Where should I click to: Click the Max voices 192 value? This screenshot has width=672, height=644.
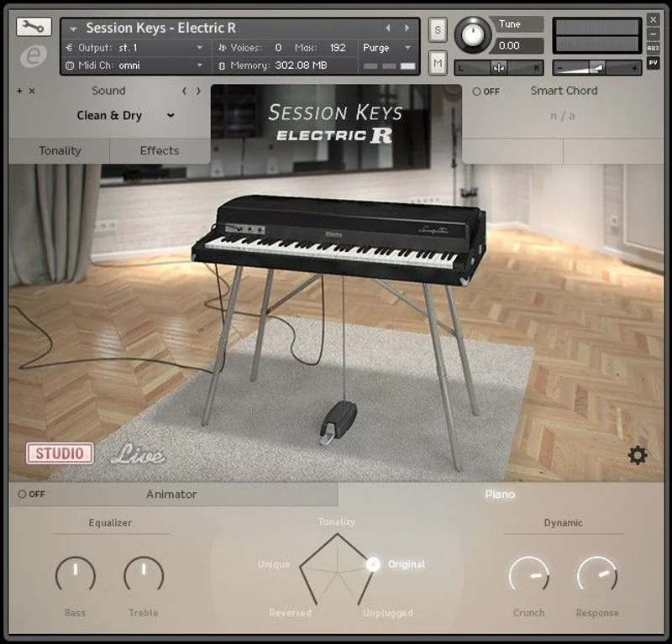338,48
